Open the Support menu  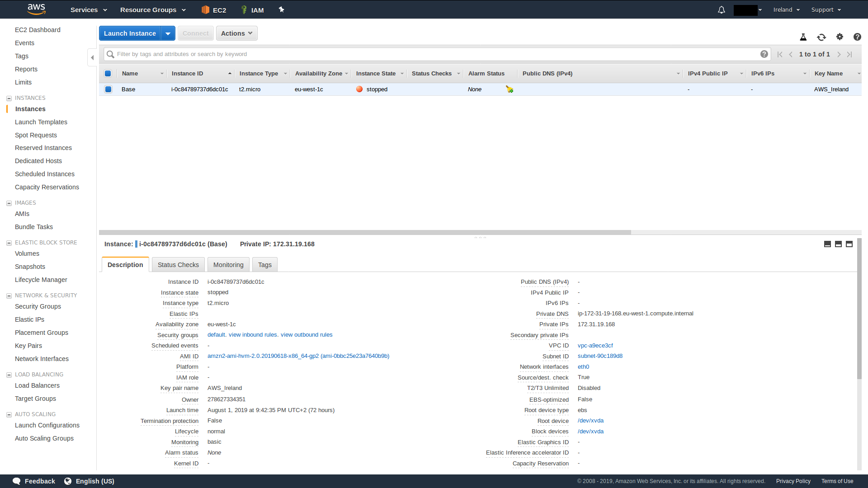click(826, 9)
